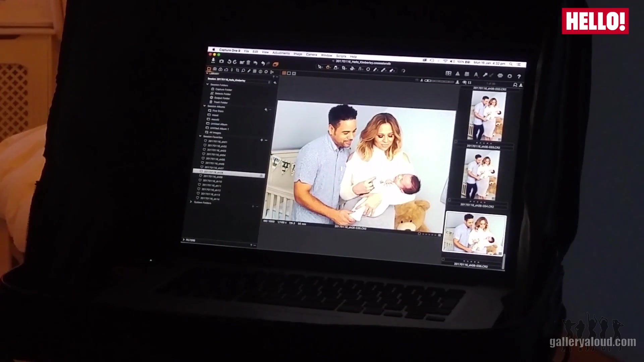Toggle favorite heart for 20170116_sh09

click(201, 176)
